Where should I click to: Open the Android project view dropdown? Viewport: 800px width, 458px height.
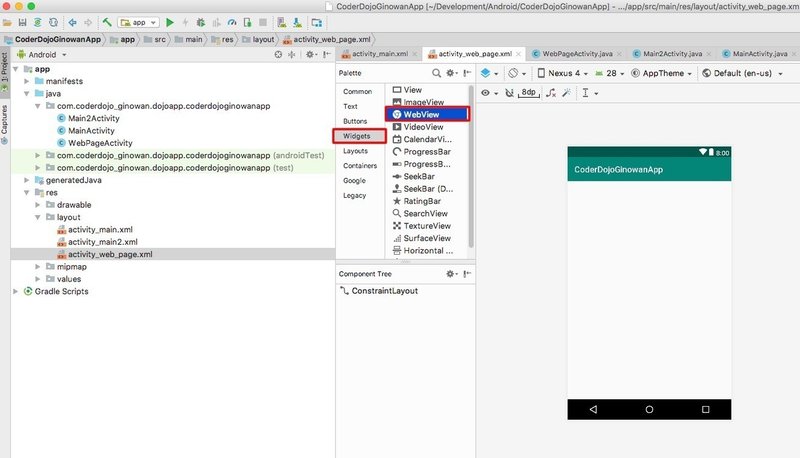click(x=42, y=55)
